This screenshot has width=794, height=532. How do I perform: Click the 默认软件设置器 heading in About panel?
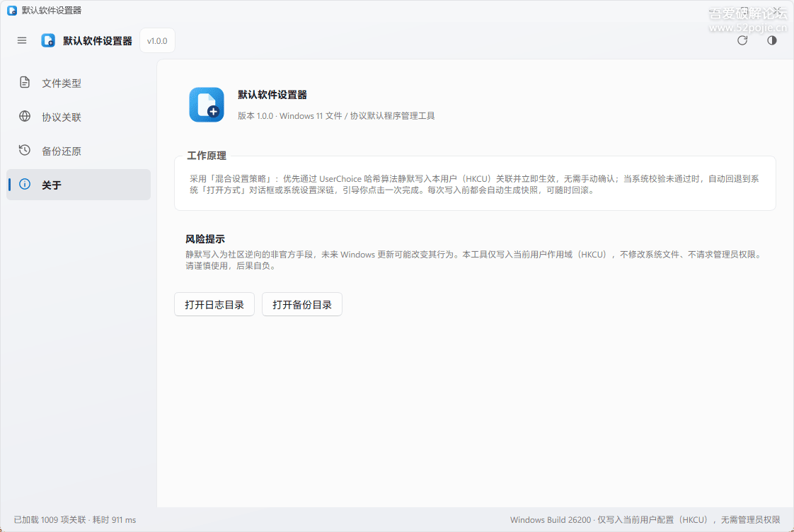[x=272, y=95]
